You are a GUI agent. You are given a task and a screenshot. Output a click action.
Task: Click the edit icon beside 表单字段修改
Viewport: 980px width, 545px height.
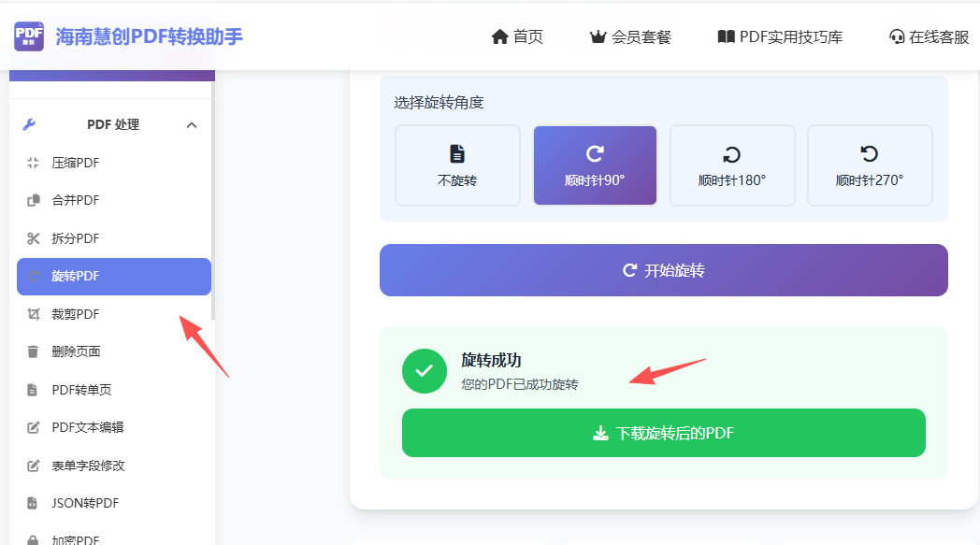(33, 466)
